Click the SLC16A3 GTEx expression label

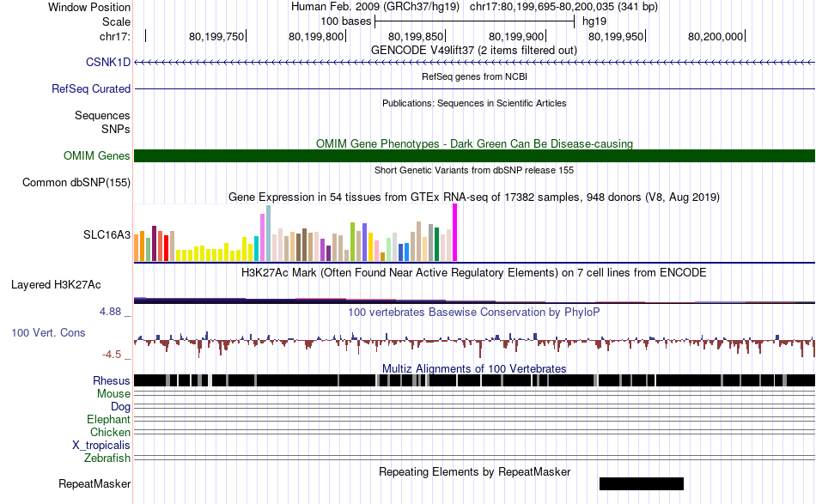107,235
